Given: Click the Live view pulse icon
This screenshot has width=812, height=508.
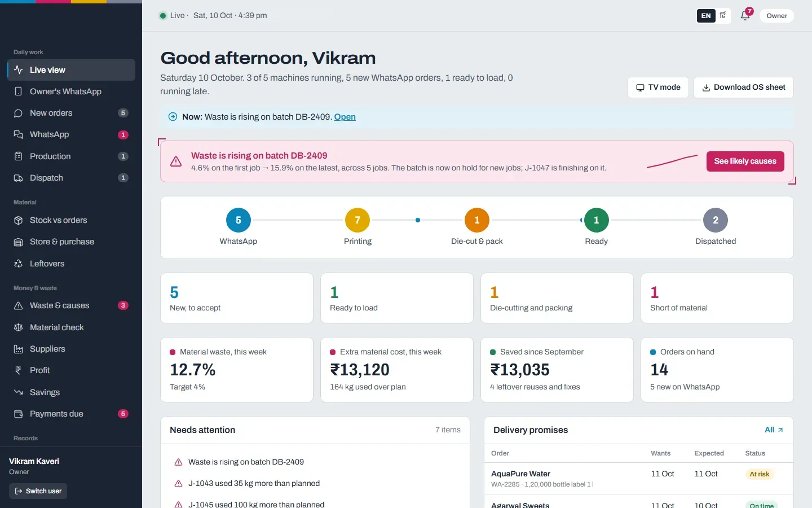Looking at the screenshot, I should point(18,70).
